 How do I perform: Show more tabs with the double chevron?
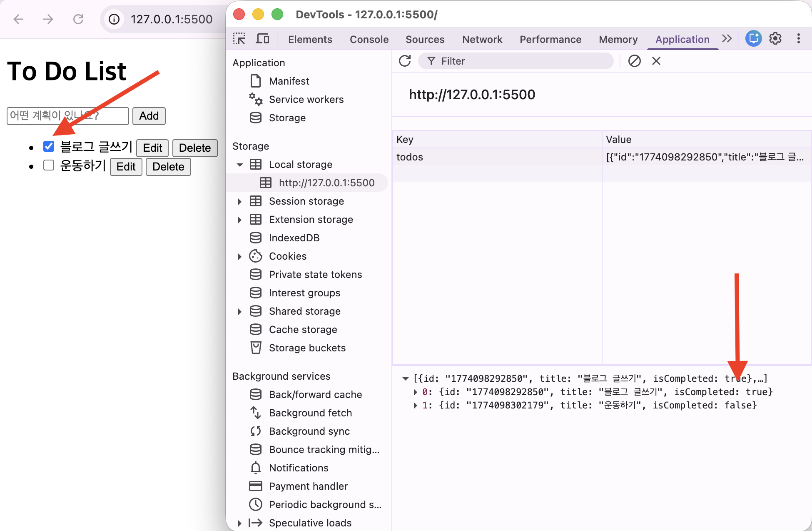tap(727, 39)
